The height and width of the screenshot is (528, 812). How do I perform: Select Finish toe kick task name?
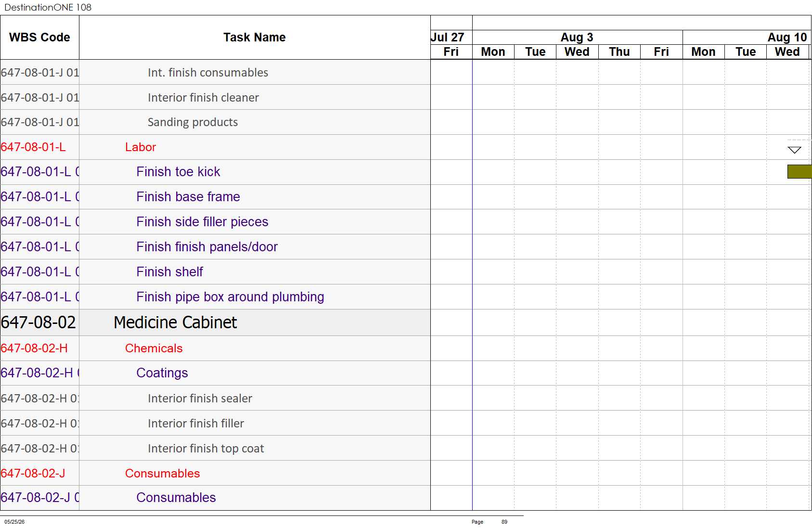click(x=178, y=172)
